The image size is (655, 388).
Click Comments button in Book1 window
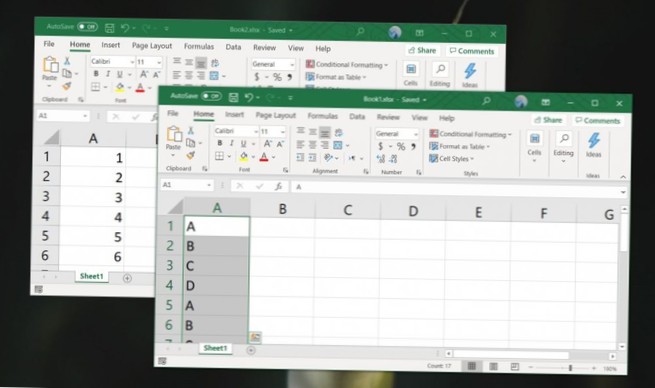(597, 121)
